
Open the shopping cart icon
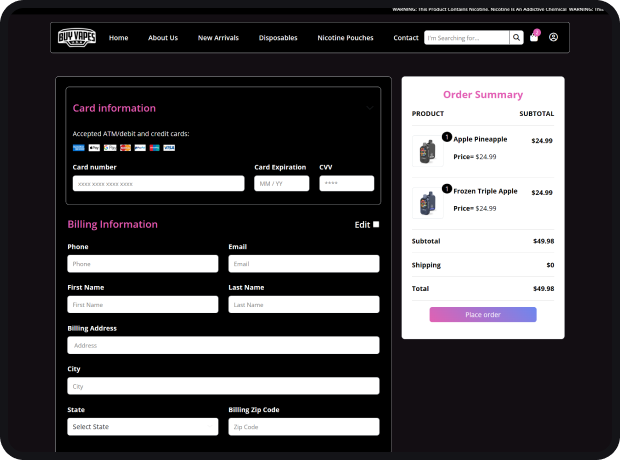click(x=534, y=38)
